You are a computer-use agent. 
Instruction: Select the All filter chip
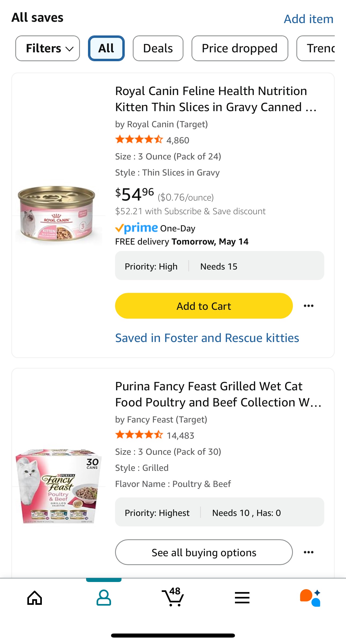pos(106,48)
